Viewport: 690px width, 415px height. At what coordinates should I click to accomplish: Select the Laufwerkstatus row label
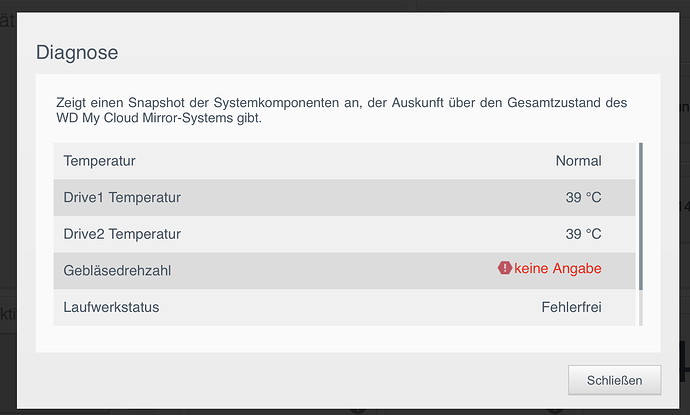pyautogui.click(x=111, y=307)
